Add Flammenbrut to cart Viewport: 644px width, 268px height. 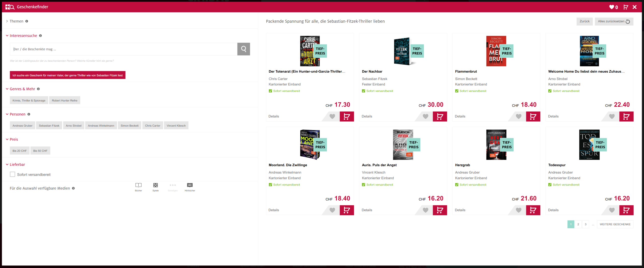[x=533, y=116]
